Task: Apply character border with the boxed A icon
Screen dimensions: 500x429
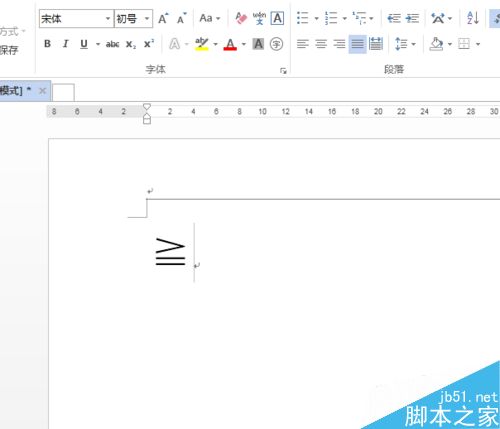Action: (277, 18)
